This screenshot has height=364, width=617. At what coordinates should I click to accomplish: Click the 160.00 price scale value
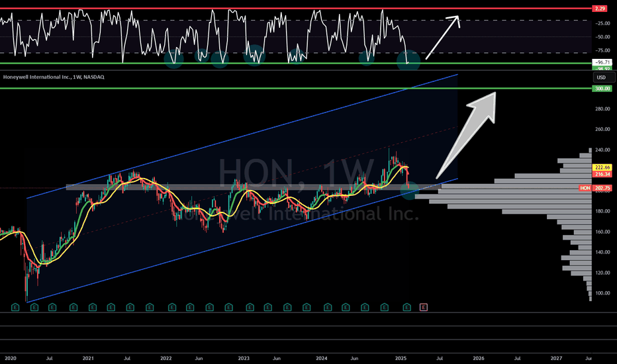pos(602,232)
